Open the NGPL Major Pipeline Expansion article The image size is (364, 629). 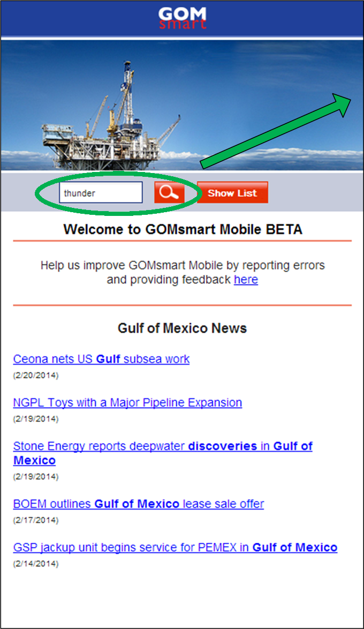(x=127, y=402)
